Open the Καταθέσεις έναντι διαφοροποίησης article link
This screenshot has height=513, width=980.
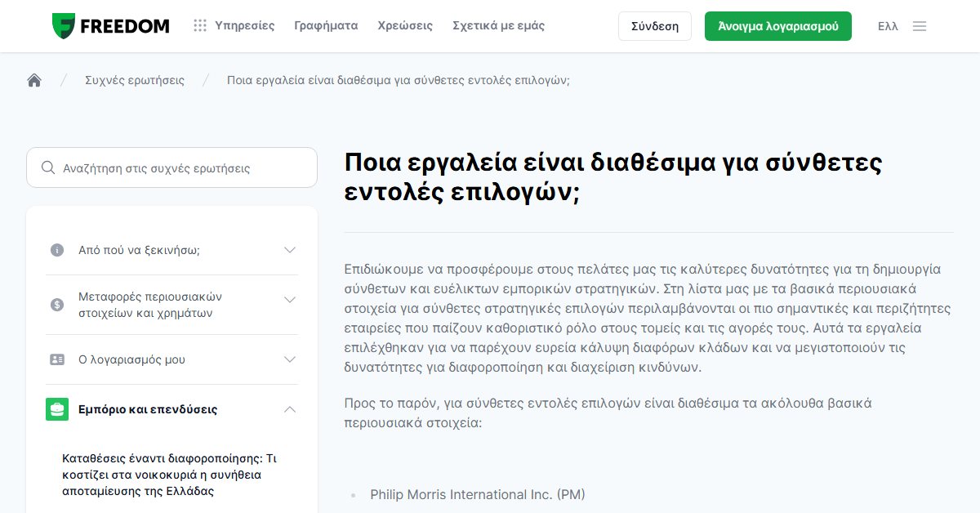[x=170, y=475]
